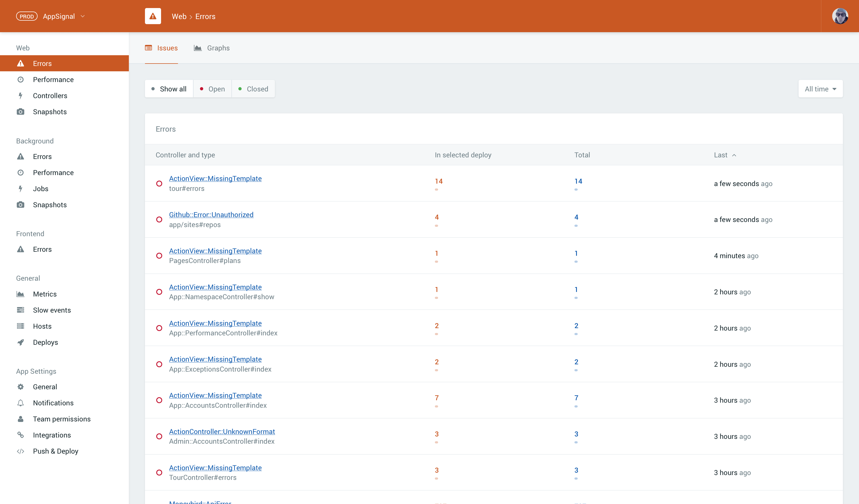The width and height of the screenshot is (859, 504).
Task: Click the chart icon beside Metrics
Action: [20, 294]
